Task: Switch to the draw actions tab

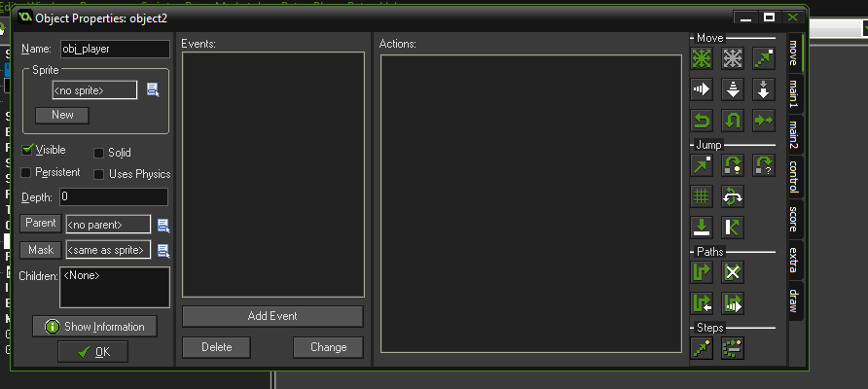Action: pos(794,301)
